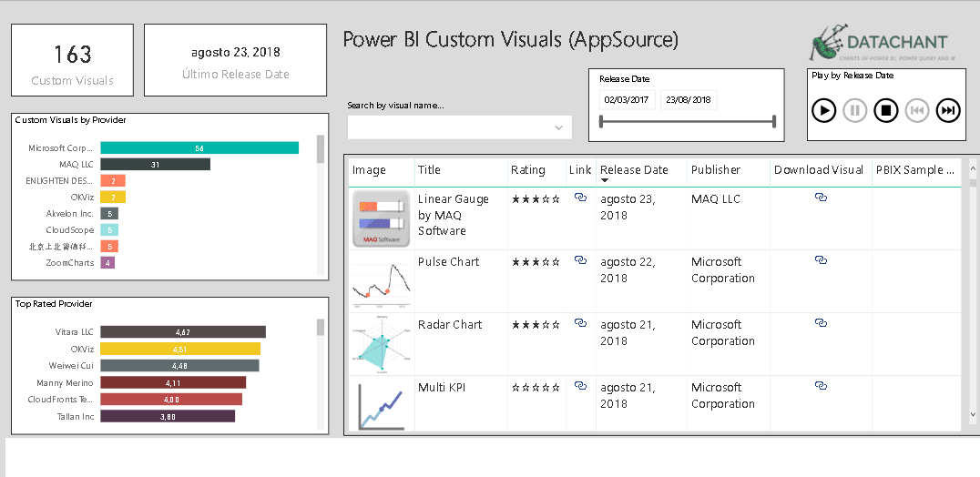
Task: Open the link icon for Multi KPI
Action: point(581,387)
